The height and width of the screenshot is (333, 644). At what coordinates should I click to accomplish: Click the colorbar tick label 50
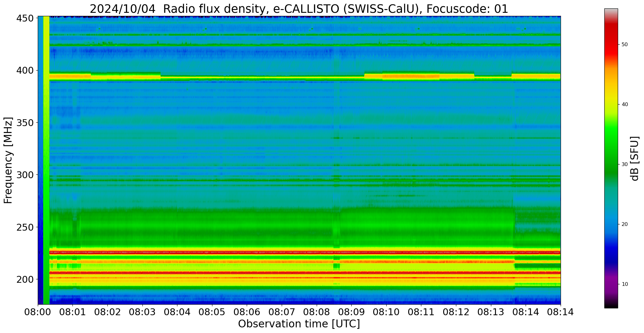click(x=624, y=45)
